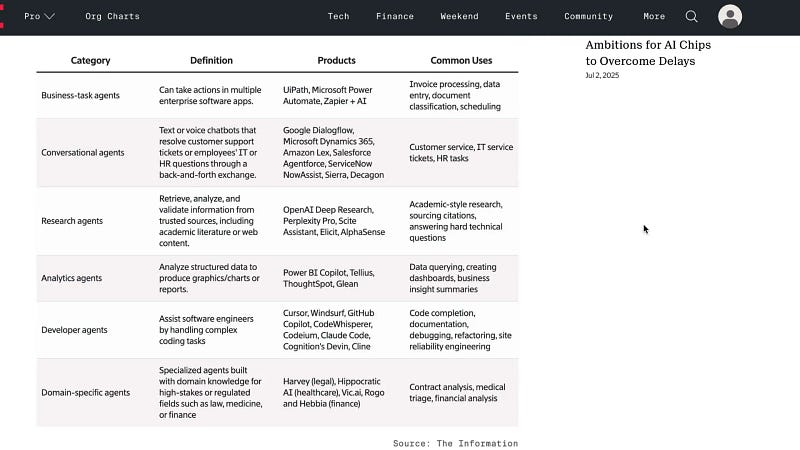The width and height of the screenshot is (800, 450).
Task: Select the 'Business-task agents' cell
Action: [80, 95]
